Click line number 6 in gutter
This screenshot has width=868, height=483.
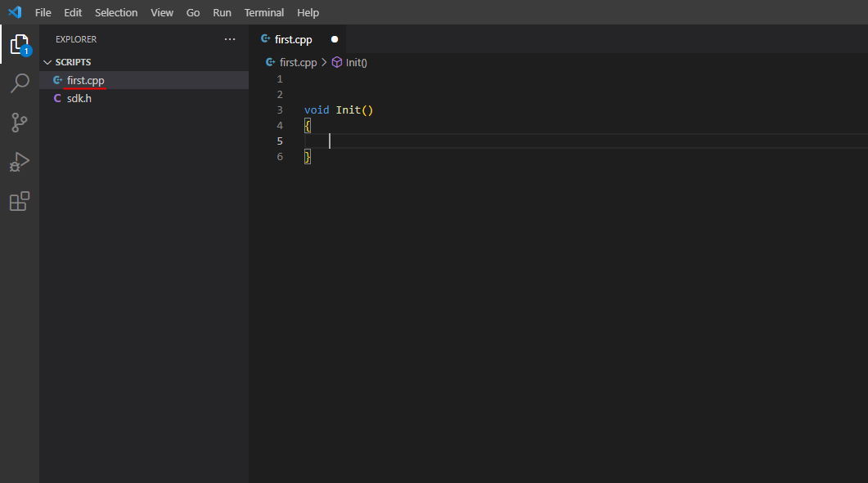point(280,157)
